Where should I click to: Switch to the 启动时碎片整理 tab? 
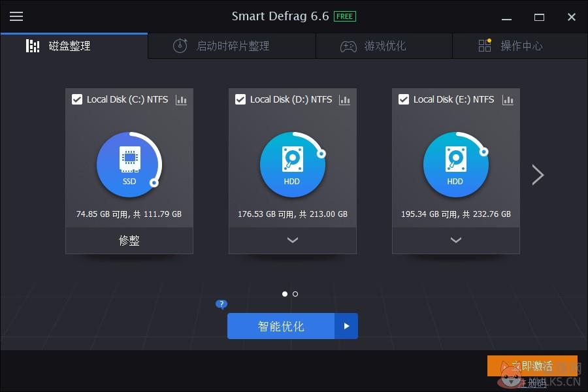[x=232, y=46]
